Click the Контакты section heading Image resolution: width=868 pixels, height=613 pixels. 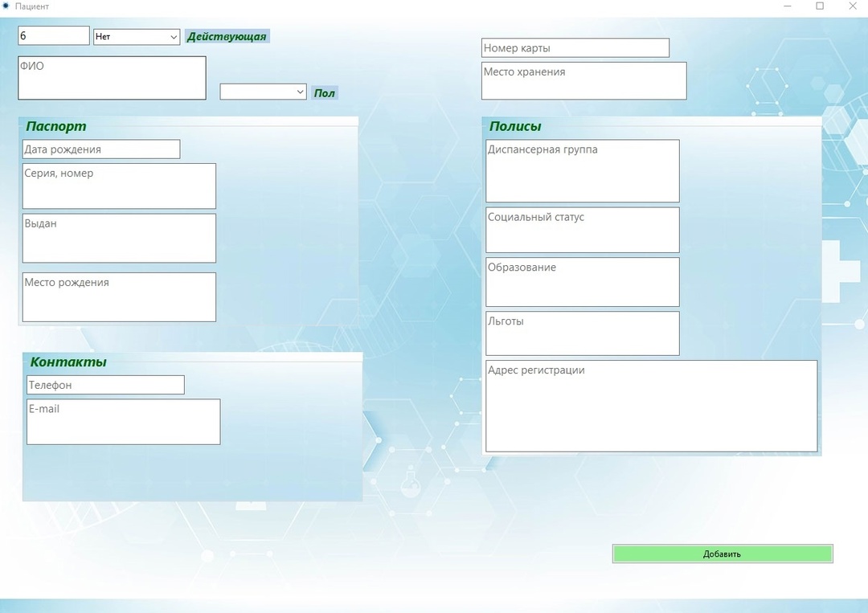(x=68, y=362)
